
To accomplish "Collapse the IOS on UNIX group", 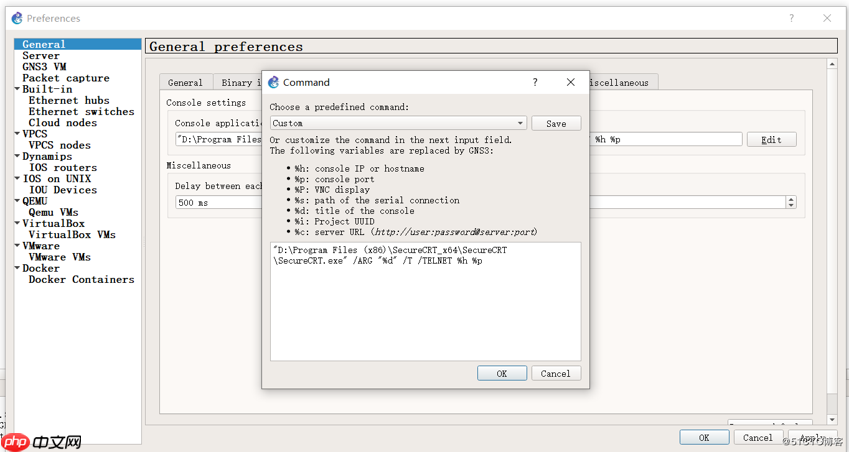I will pyautogui.click(x=17, y=178).
